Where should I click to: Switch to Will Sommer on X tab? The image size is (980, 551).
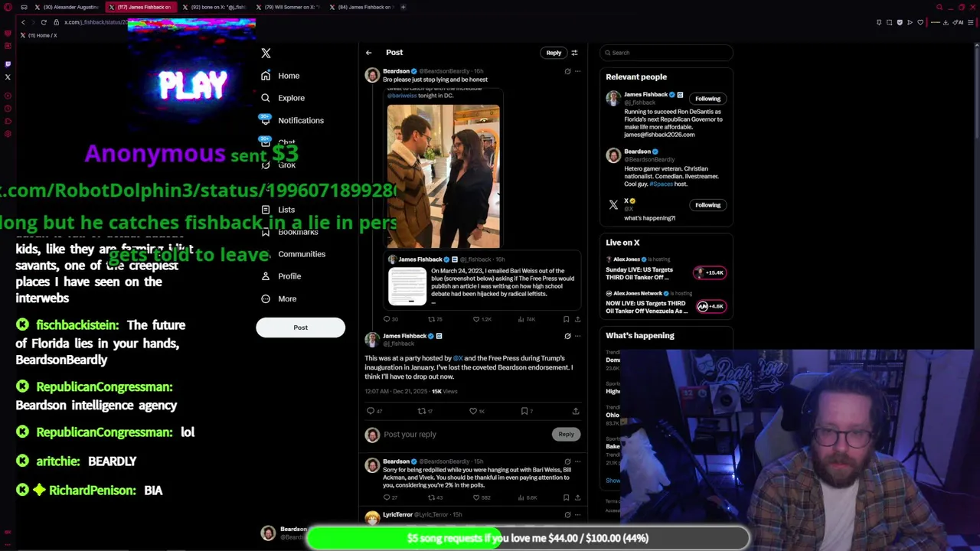tap(289, 7)
